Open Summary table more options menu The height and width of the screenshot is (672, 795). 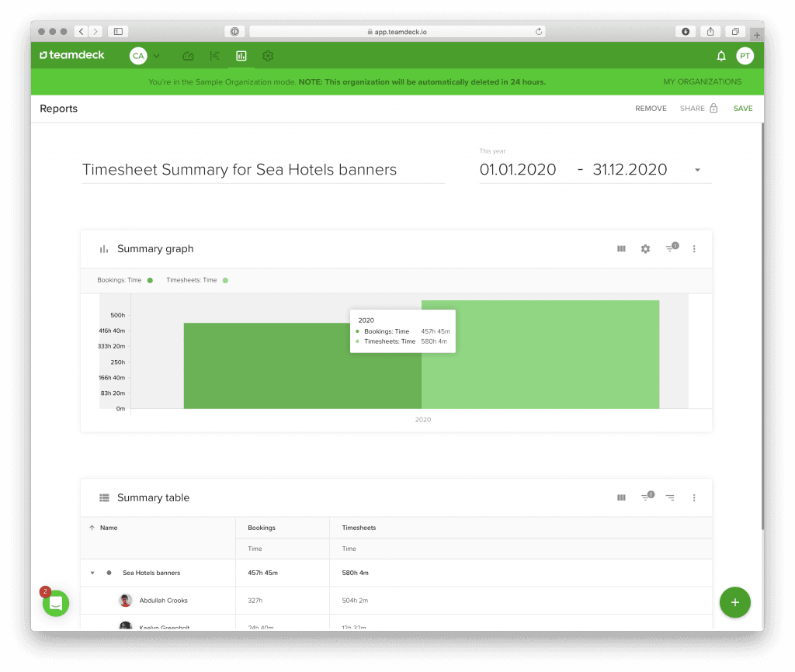(x=694, y=497)
